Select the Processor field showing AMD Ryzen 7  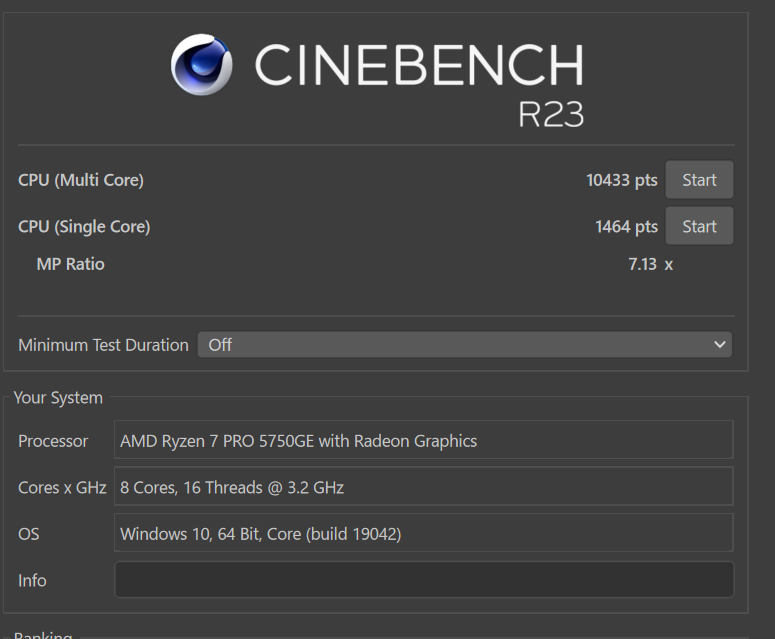point(424,440)
